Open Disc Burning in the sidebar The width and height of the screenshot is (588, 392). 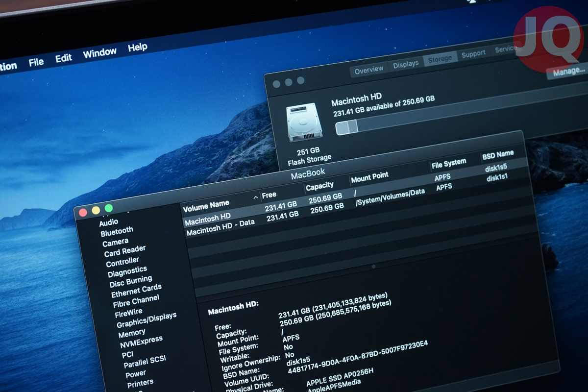point(131,281)
